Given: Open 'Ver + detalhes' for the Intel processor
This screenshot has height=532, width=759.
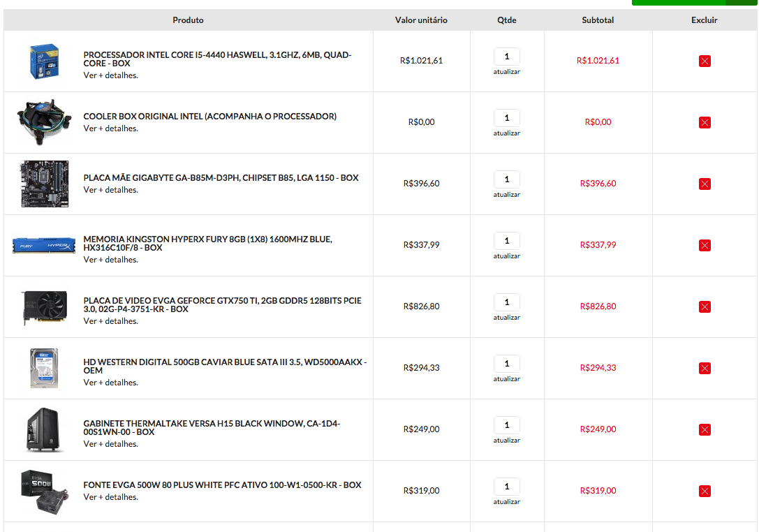Looking at the screenshot, I should point(111,75).
